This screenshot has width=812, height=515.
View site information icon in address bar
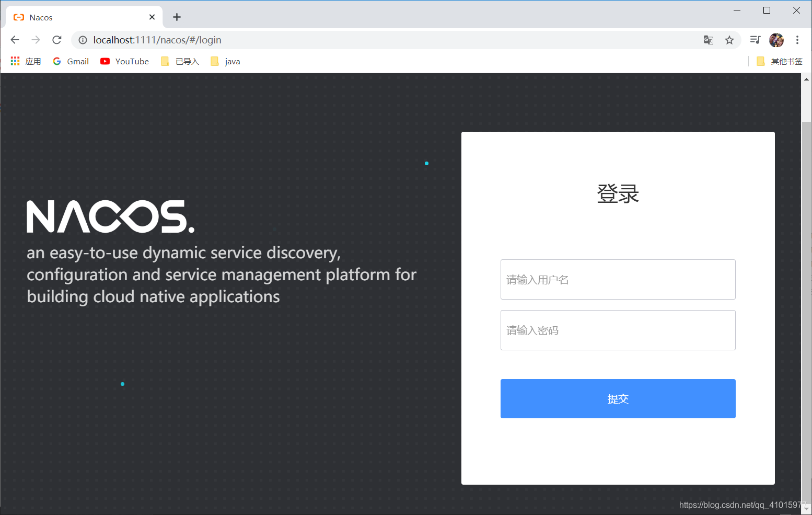point(83,40)
